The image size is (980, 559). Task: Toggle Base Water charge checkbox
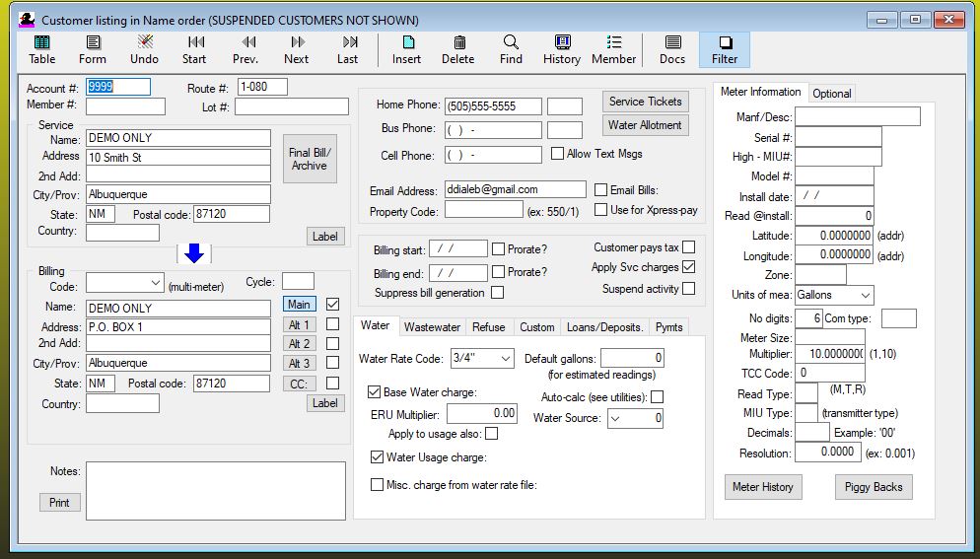pyautogui.click(x=375, y=391)
